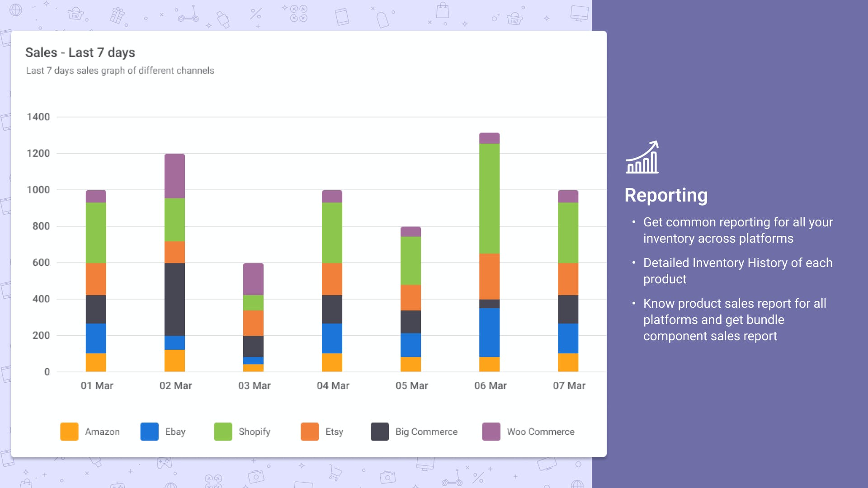Select the Shopify segment on 06 Mar bar
868x488 pixels.
489,198
